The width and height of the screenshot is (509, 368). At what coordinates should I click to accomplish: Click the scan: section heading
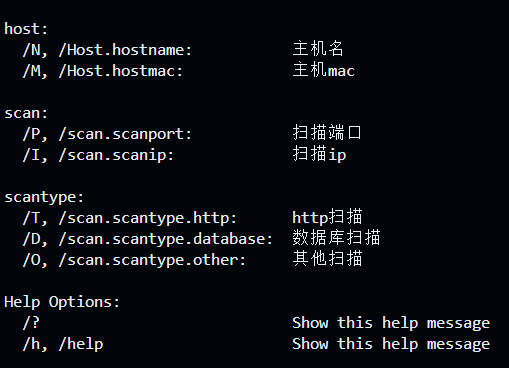26,113
